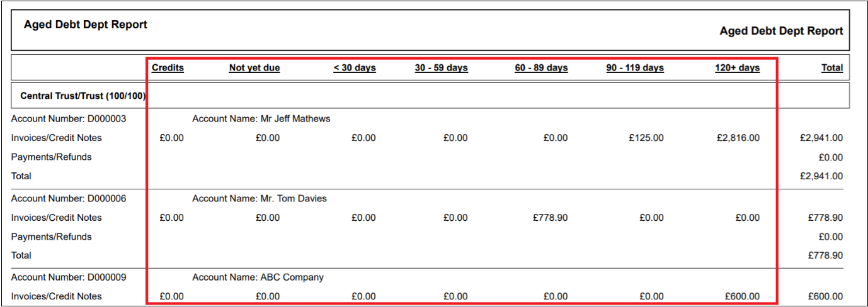
Task: Click Account Name Mr. Tom Davies
Action: pyautogui.click(x=260, y=198)
